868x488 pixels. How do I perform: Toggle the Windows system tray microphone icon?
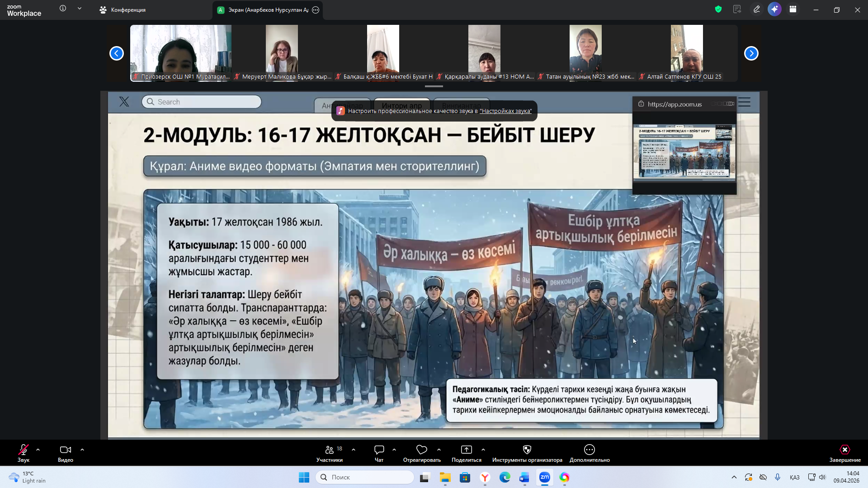[778, 477]
